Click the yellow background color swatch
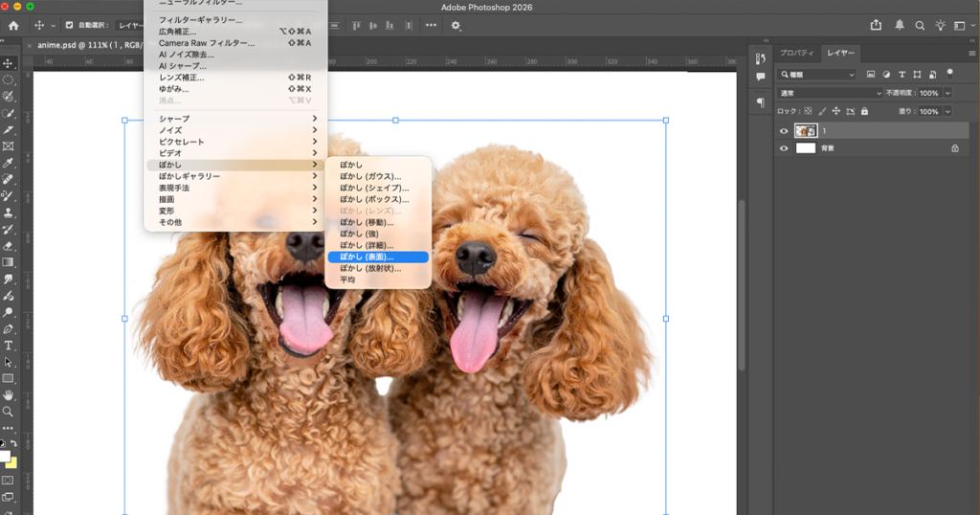 point(11,462)
